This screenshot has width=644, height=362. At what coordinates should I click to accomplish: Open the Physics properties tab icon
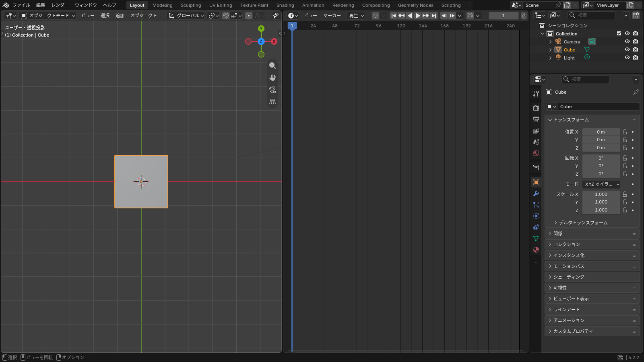(x=536, y=216)
